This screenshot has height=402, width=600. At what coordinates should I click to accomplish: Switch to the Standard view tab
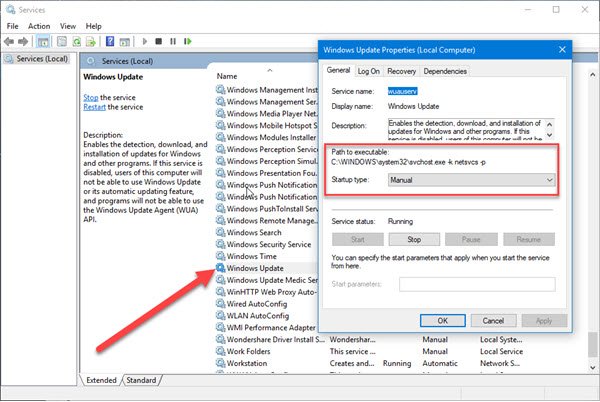click(x=141, y=380)
